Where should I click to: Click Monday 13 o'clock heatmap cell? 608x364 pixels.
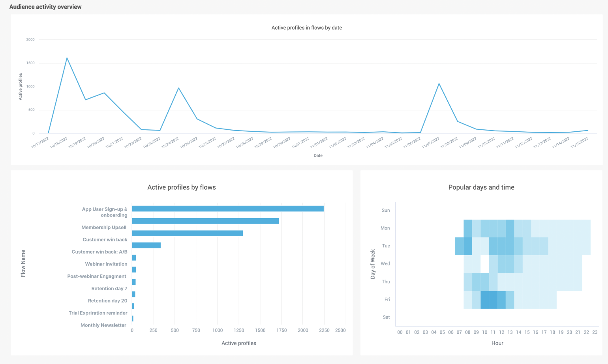point(510,228)
